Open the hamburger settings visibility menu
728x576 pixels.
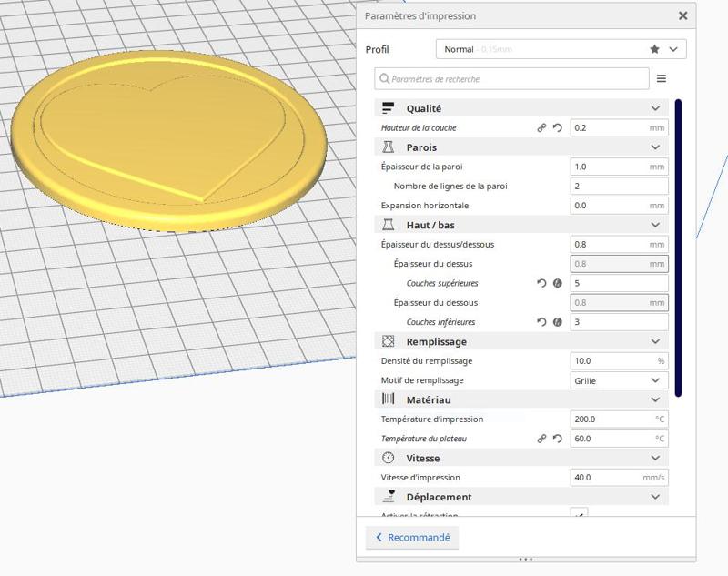click(662, 79)
